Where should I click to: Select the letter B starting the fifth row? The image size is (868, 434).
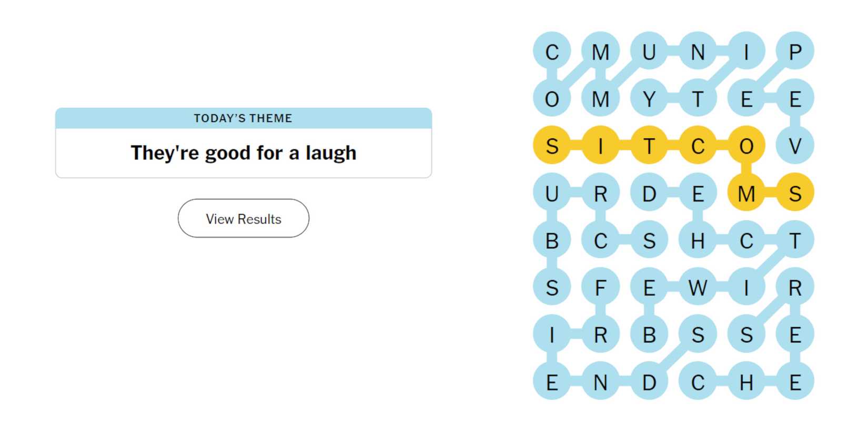[x=552, y=240]
